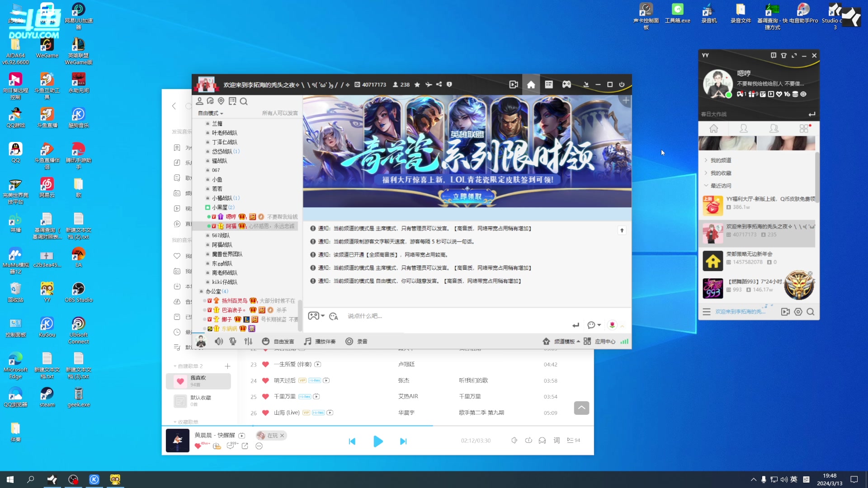Unfavorite the song 一生所爱 heart icon

265,364
